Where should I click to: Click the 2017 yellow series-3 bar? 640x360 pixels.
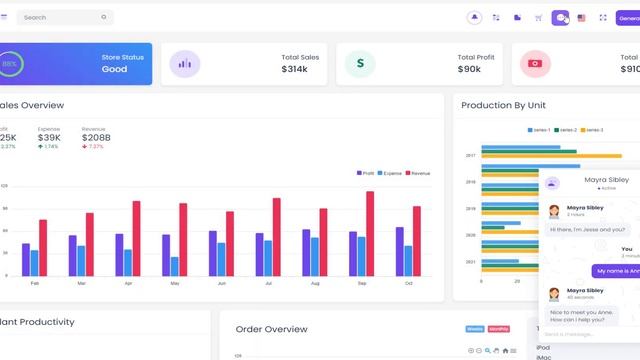pyautogui.click(x=551, y=156)
